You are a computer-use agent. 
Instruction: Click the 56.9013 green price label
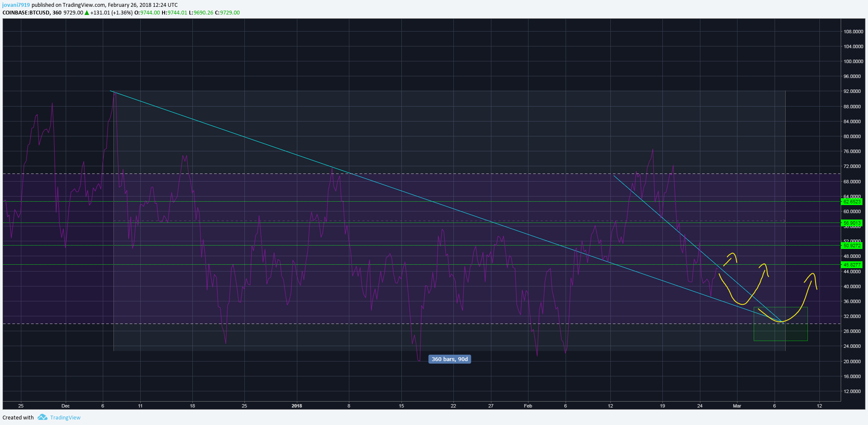tap(852, 223)
